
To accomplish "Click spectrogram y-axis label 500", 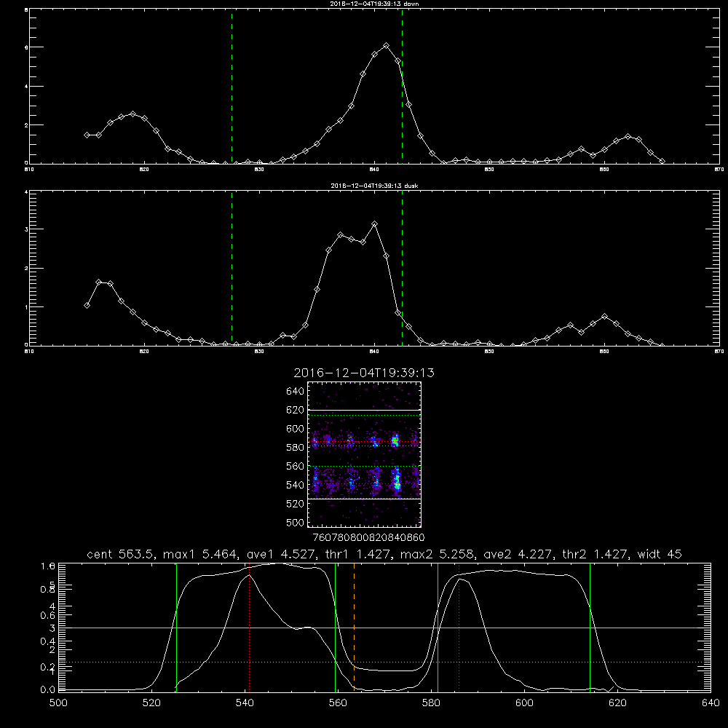I will click(296, 522).
